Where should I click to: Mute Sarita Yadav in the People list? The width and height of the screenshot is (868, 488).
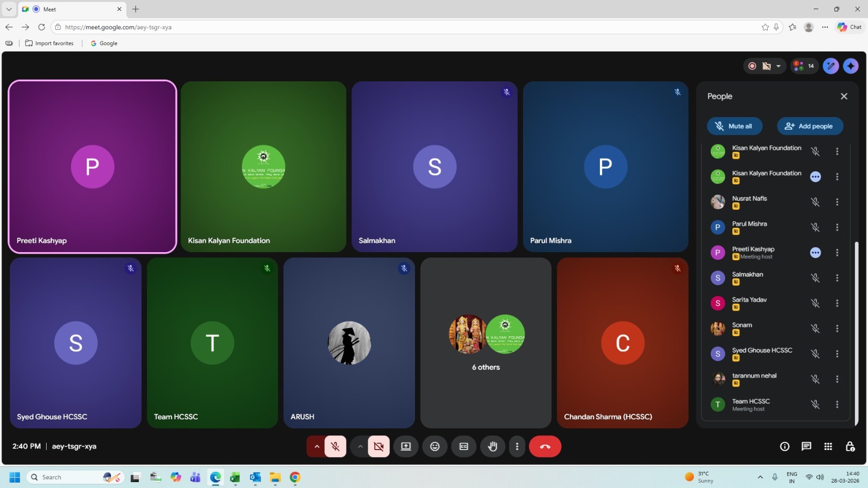815,303
